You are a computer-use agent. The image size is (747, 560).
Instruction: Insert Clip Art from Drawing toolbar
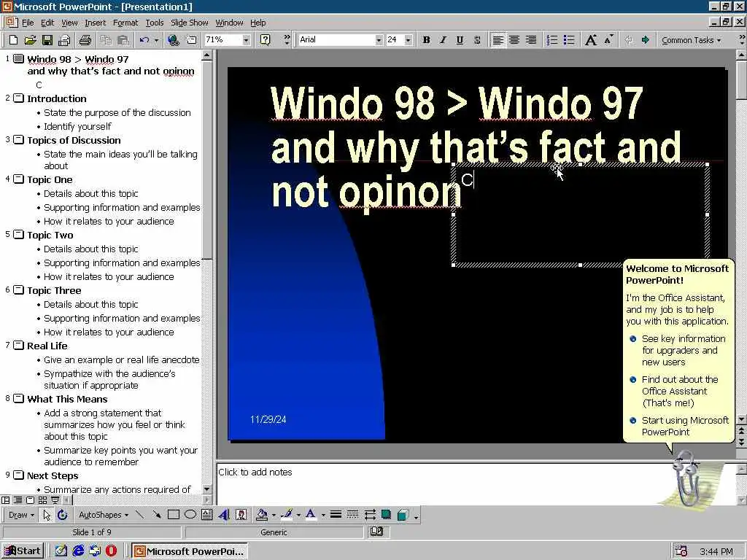[x=241, y=515]
